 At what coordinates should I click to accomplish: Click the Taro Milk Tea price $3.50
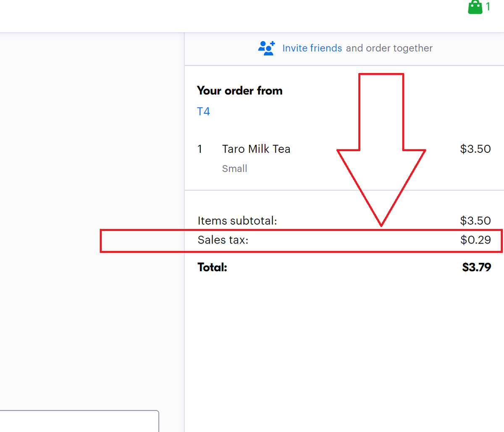click(x=475, y=149)
